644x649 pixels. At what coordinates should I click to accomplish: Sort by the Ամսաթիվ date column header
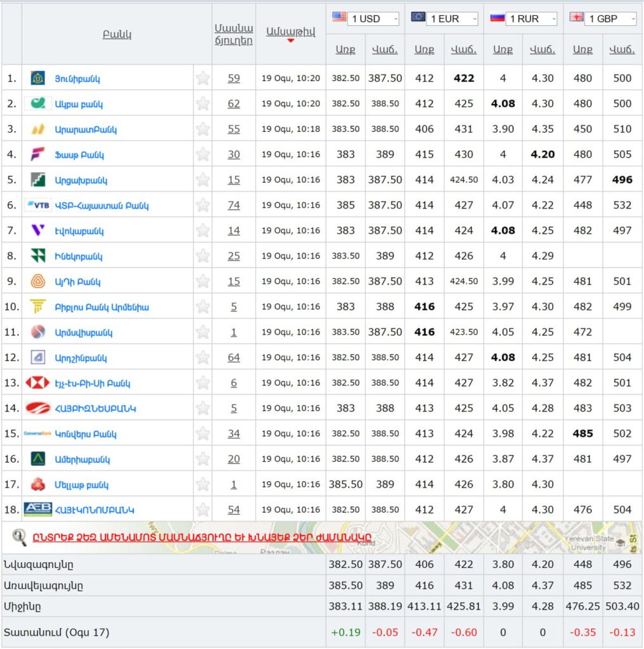click(290, 32)
